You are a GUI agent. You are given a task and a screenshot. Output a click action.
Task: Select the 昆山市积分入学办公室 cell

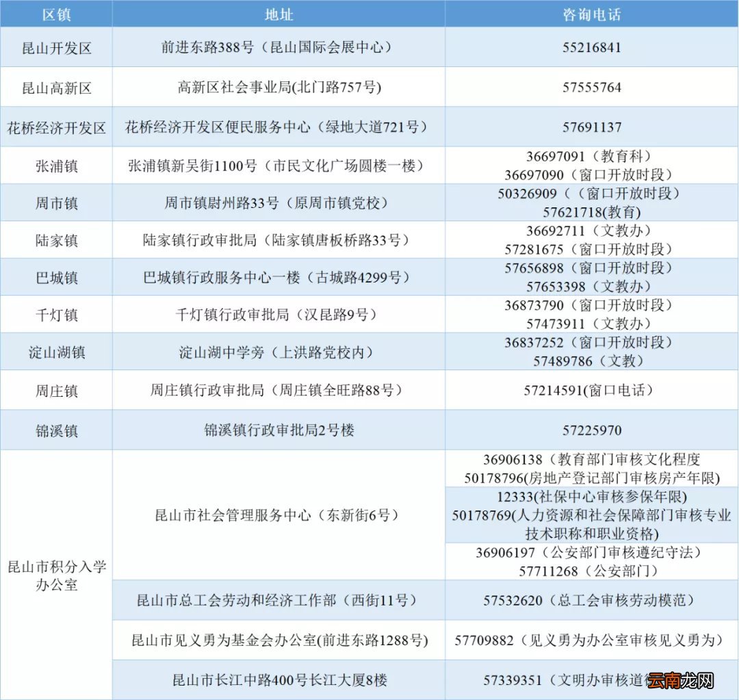tap(57, 575)
